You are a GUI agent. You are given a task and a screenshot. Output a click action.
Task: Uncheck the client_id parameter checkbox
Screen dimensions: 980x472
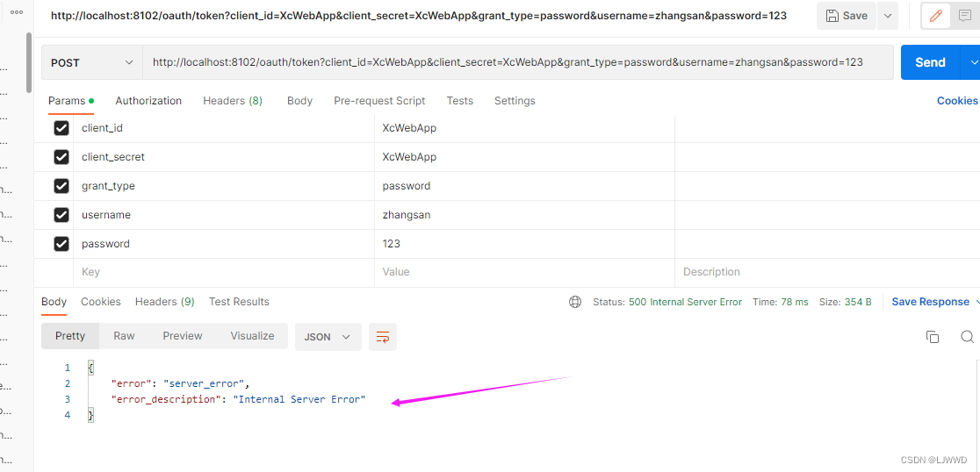(61, 129)
